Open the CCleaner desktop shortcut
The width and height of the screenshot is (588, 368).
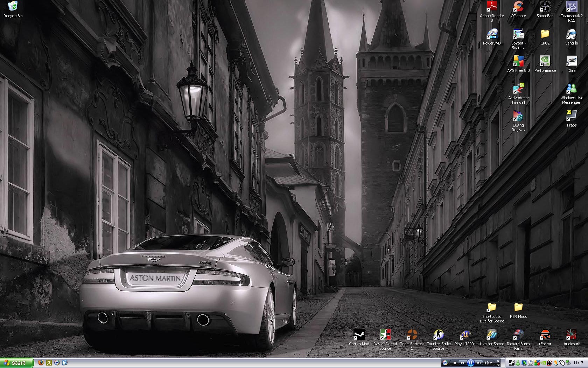pos(518,9)
